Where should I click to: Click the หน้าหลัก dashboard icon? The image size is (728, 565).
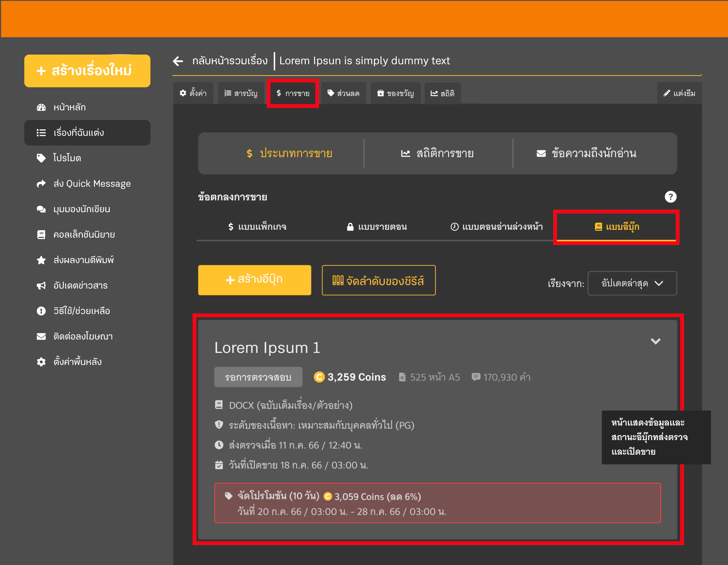pyautogui.click(x=41, y=107)
